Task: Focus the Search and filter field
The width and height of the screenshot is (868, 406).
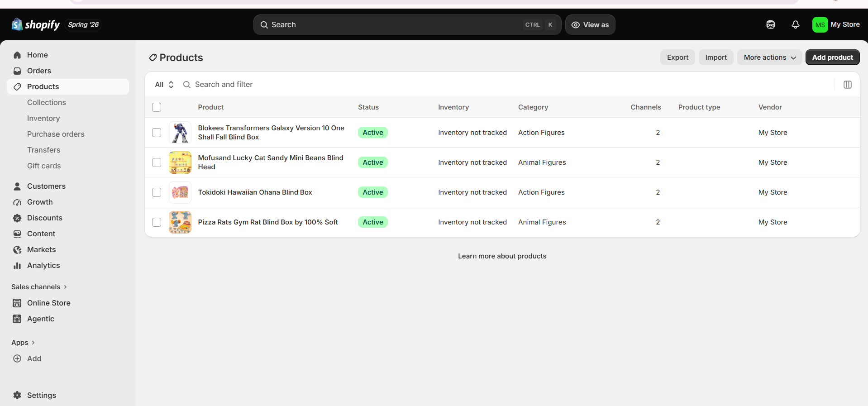Action: click(507, 85)
